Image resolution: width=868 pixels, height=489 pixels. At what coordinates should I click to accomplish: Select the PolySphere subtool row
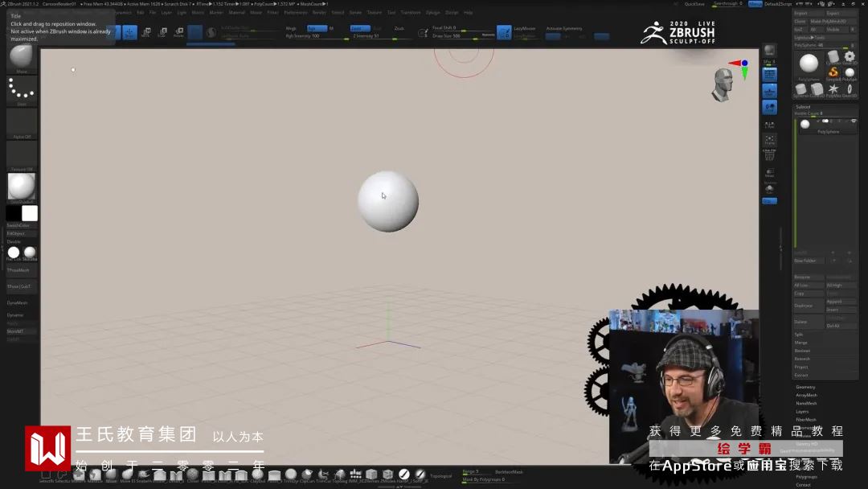pyautogui.click(x=828, y=125)
